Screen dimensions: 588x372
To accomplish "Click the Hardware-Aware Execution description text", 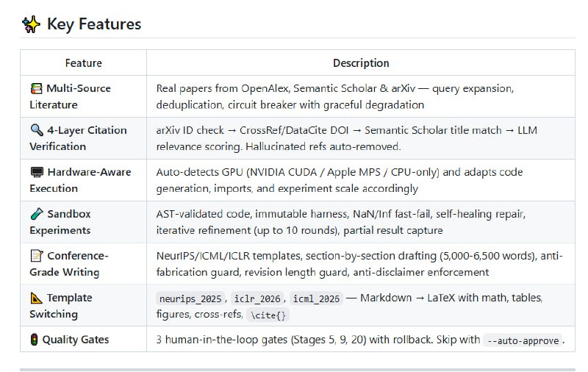I will tap(339, 180).
